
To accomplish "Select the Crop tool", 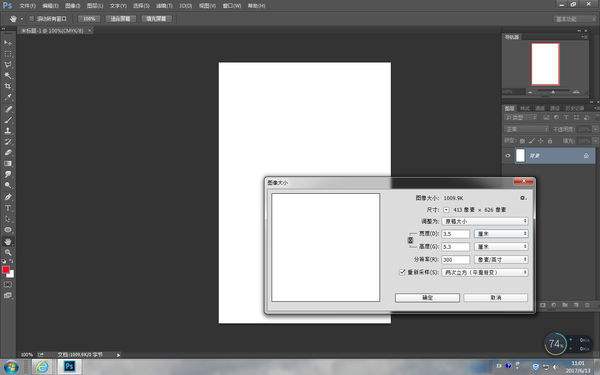I will [8, 86].
